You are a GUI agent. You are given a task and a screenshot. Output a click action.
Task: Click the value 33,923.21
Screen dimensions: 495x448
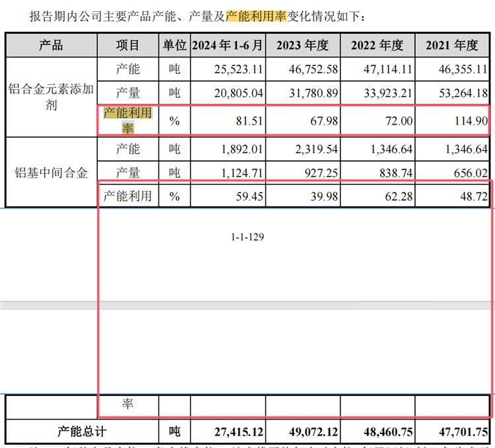[388, 93]
